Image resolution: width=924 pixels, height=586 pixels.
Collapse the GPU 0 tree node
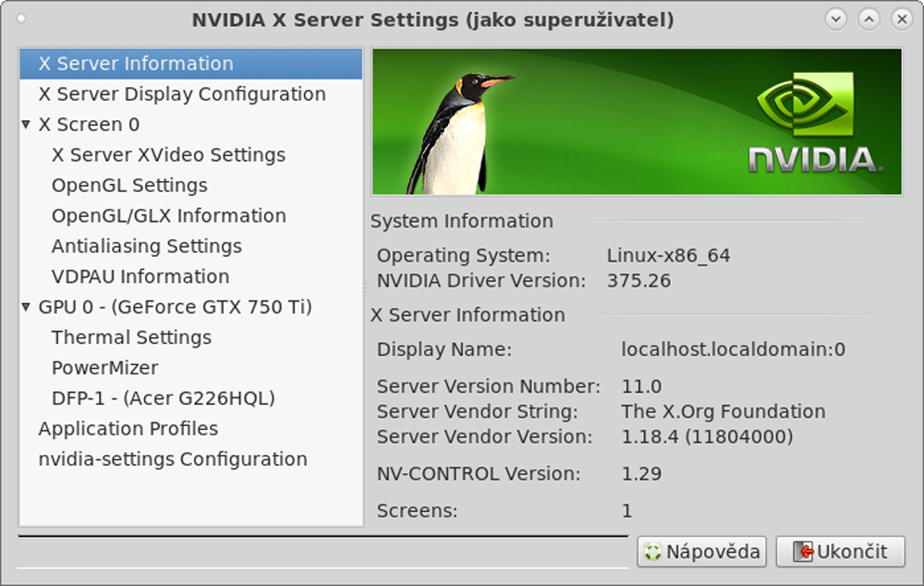tap(26, 307)
